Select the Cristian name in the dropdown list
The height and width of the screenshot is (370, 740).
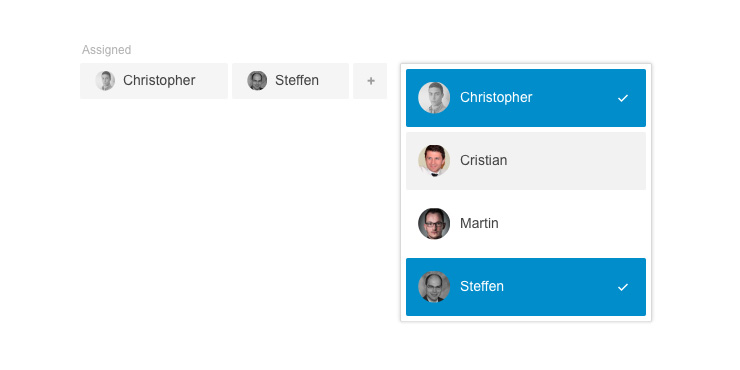(484, 160)
